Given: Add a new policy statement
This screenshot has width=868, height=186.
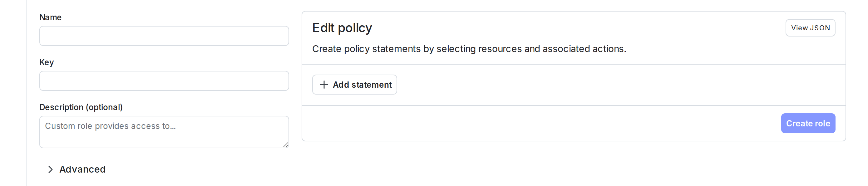Looking at the screenshot, I should pyautogui.click(x=354, y=85).
